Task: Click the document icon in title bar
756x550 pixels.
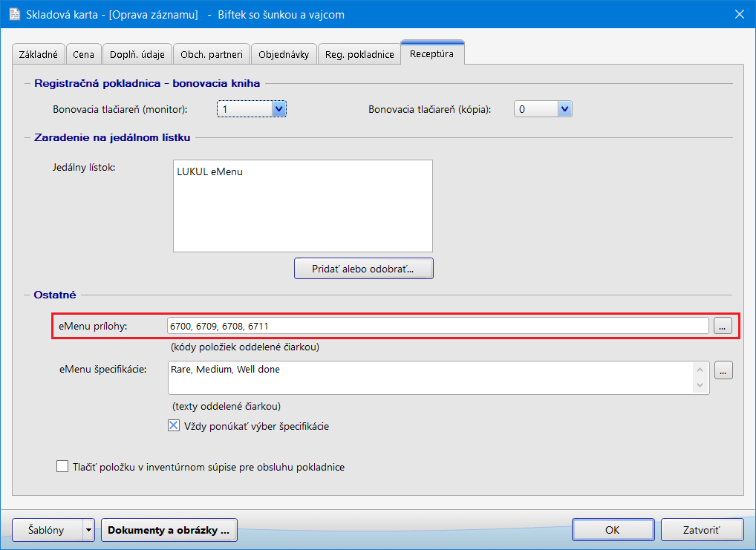Action: pos(14,14)
